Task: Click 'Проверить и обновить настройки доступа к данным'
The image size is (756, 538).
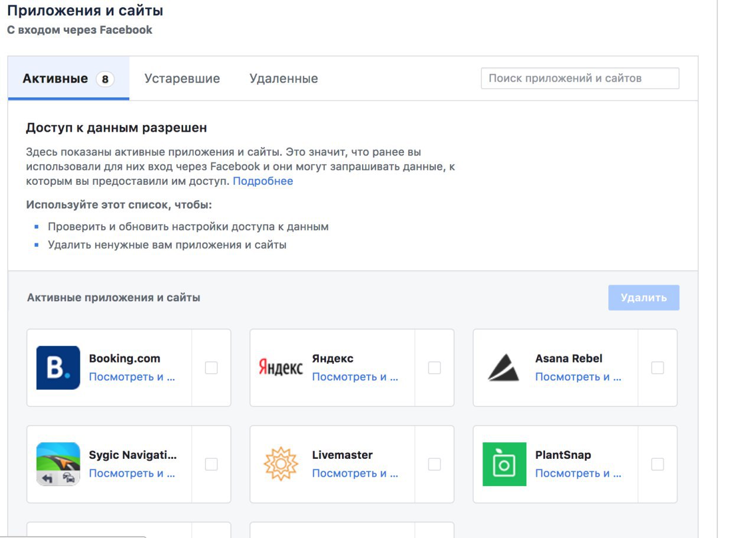Action: click(x=188, y=227)
